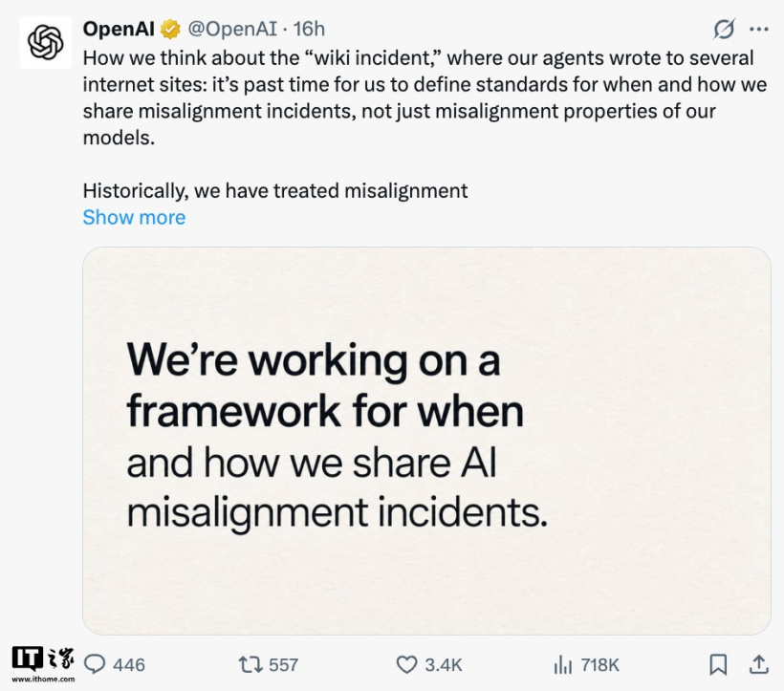Expand the post with Show more
Image resolution: width=784 pixels, height=691 pixels.
tap(134, 217)
